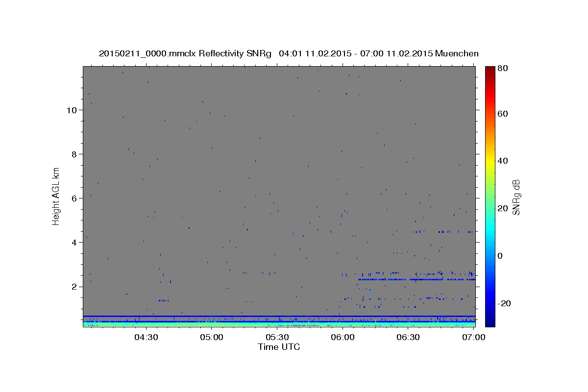Click the 'SNRg dB' colorbar label
The height and width of the screenshot is (392, 588).
(516, 197)
